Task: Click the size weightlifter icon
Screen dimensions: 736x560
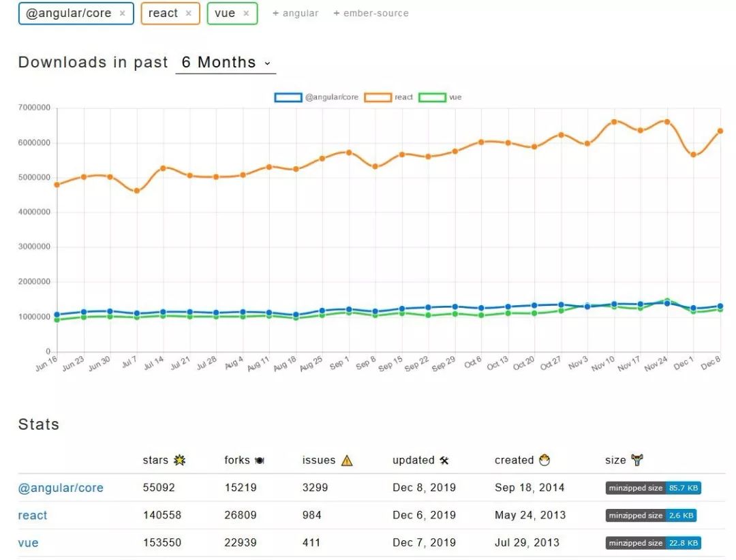Action: tap(637, 460)
